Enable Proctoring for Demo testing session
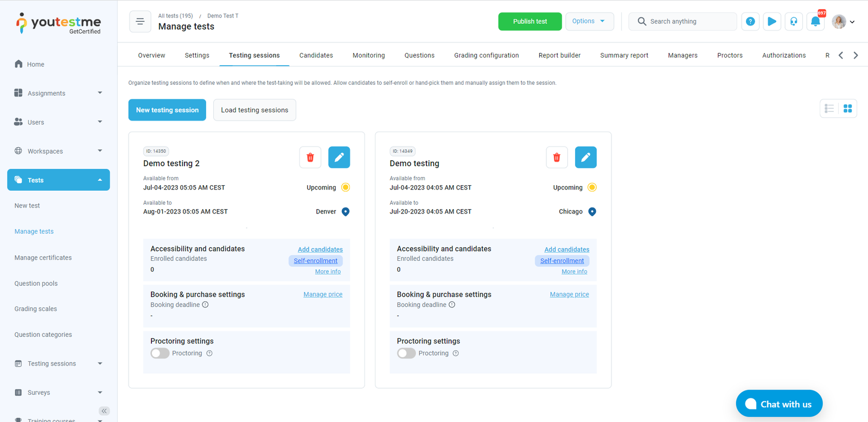The width and height of the screenshot is (868, 422). click(406, 354)
